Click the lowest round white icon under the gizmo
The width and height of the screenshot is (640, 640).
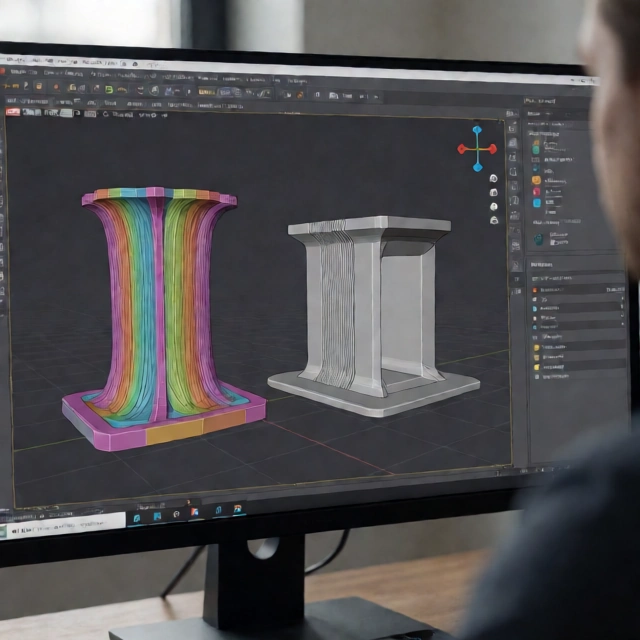pos(494,220)
